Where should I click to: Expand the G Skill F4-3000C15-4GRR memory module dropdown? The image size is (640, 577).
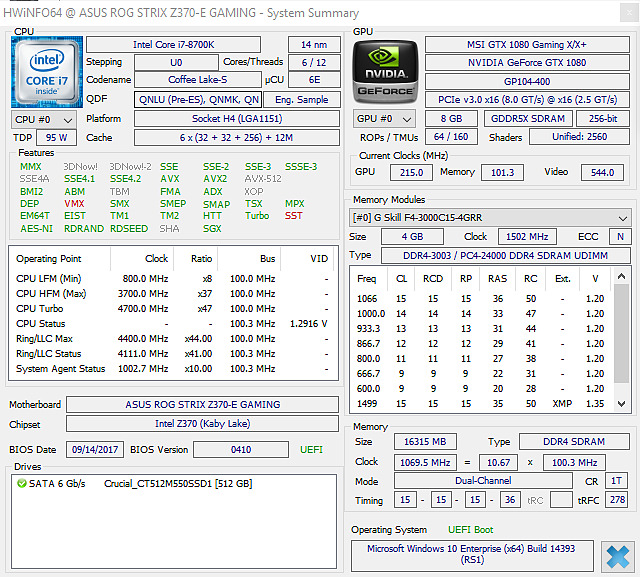point(490,218)
